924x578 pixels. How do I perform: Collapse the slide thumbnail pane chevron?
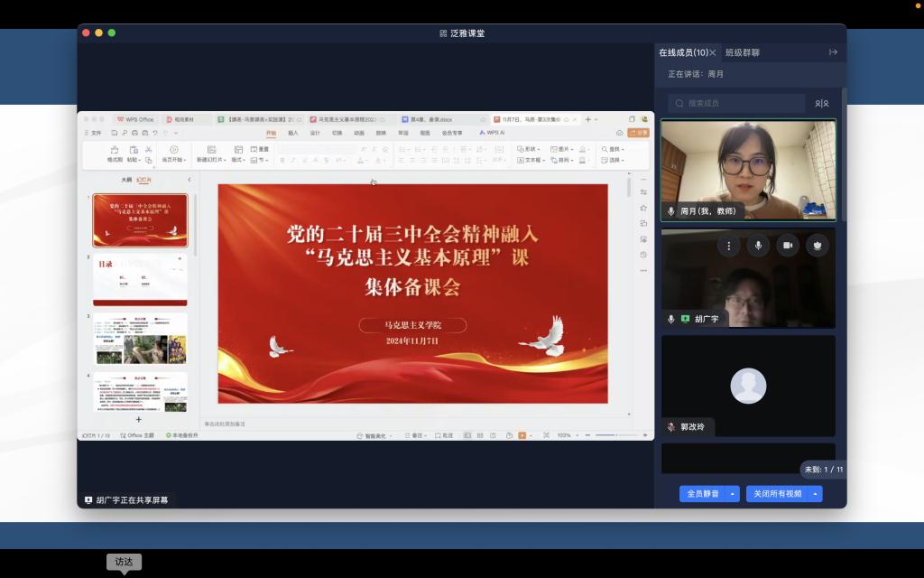coord(189,180)
